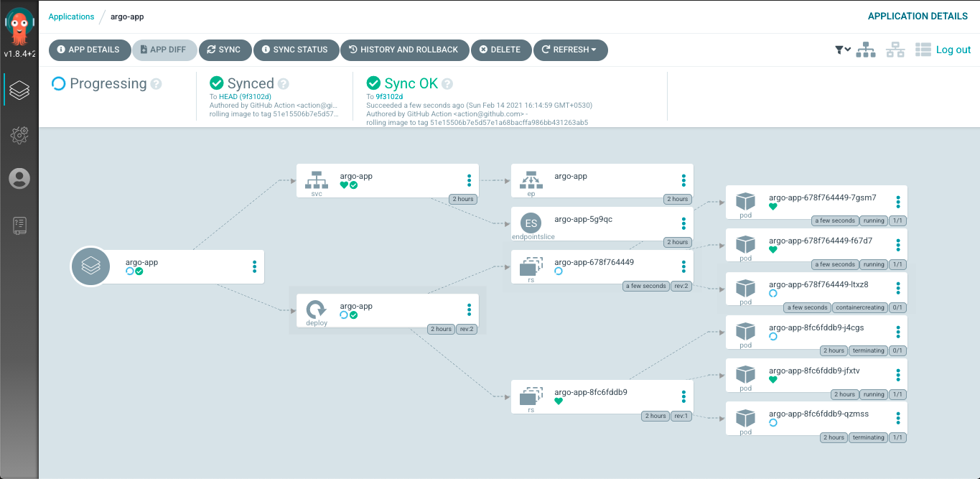980x479 pixels.
Task: Click the ES endpointslice icon
Action: [x=531, y=223]
